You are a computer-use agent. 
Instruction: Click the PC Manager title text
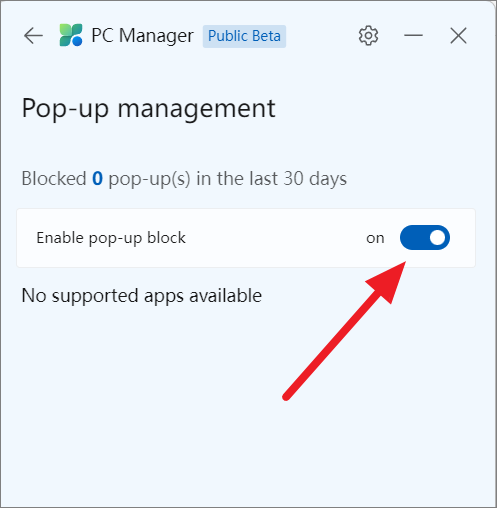coord(142,35)
